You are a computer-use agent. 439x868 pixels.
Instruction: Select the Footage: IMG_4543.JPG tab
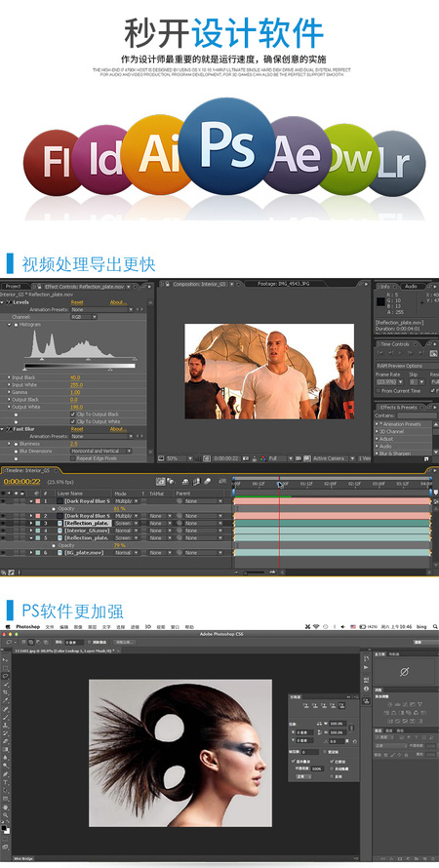284,284
